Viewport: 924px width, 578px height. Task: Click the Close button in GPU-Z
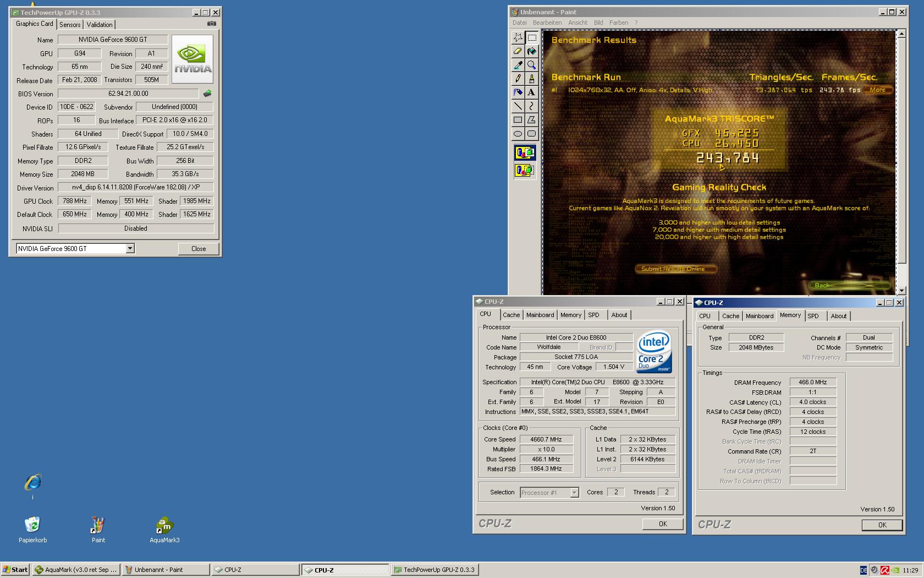click(x=199, y=249)
